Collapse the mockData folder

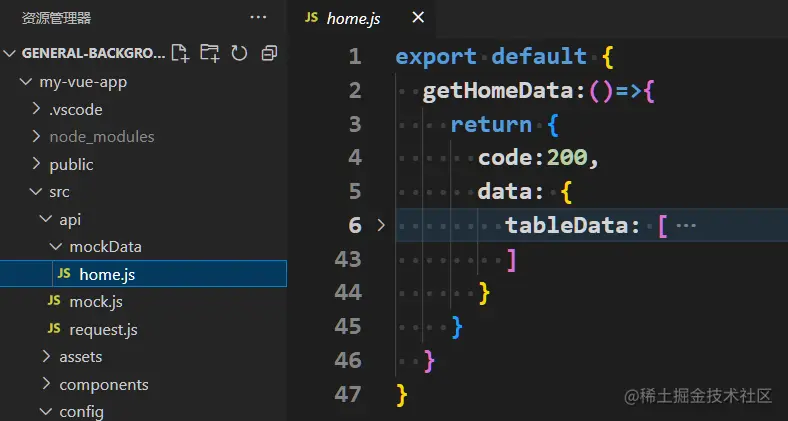coord(56,246)
